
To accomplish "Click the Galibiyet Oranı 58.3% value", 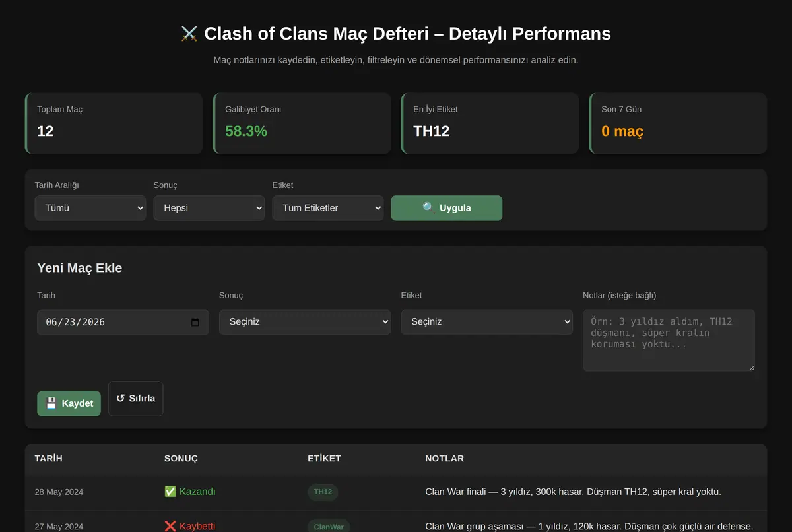I will click(246, 131).
